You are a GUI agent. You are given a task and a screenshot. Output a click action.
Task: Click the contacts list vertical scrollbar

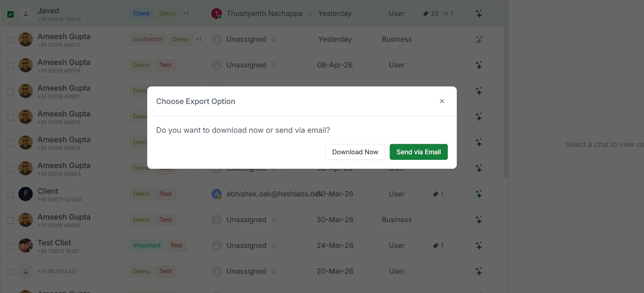click(506, 90)
